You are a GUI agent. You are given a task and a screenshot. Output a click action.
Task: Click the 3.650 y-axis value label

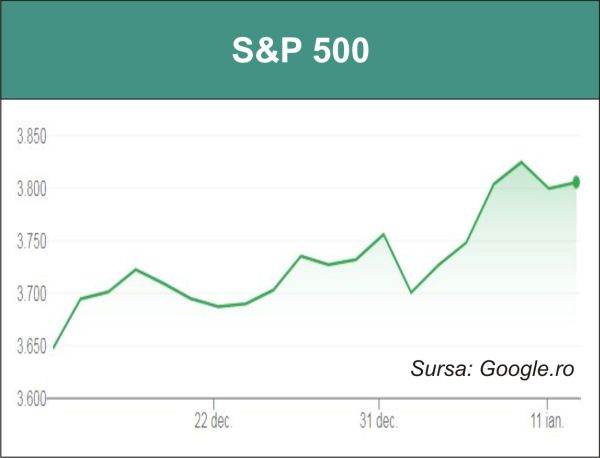tap(32, 347)
